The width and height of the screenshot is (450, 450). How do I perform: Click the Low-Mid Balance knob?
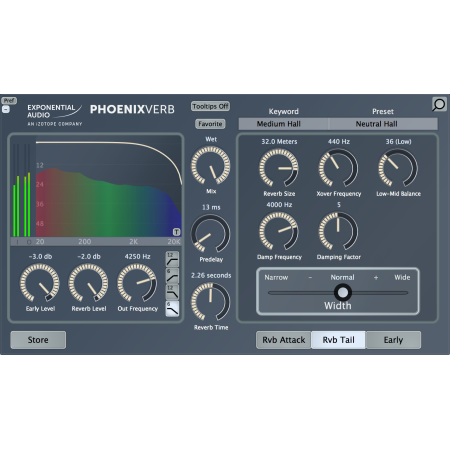point(398,168)
